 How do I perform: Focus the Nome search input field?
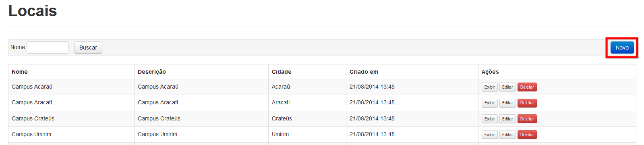tap(48, 48)
